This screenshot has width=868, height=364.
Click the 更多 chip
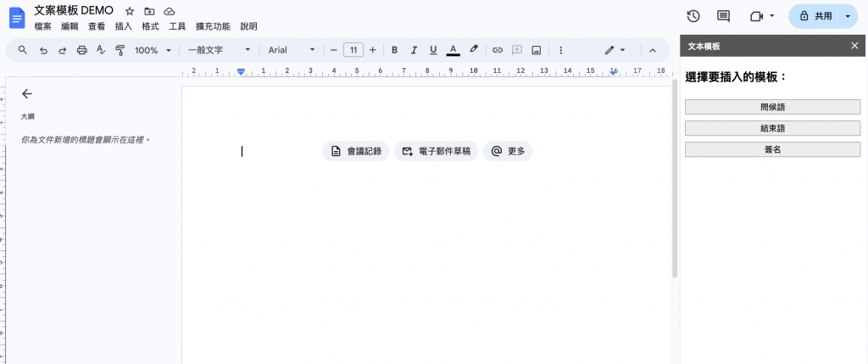pos(508,151)
